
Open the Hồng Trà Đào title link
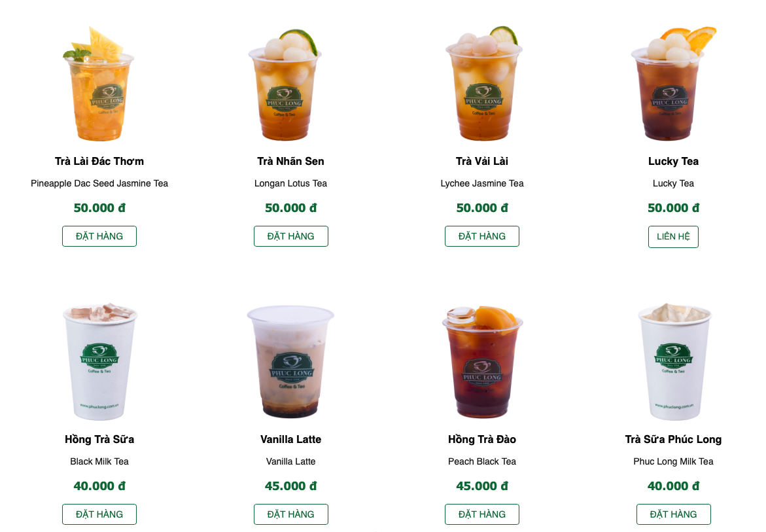481,439
